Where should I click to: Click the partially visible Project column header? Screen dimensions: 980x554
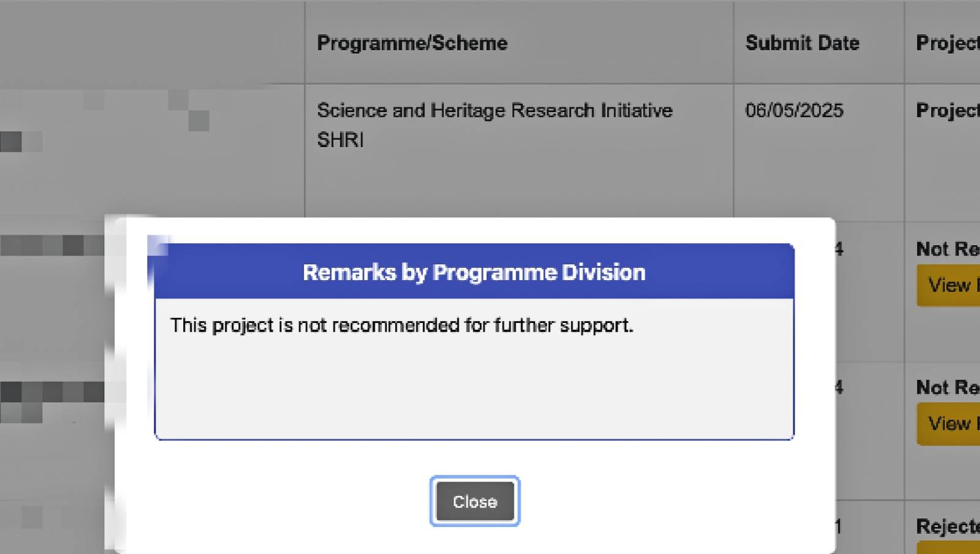click(947, 43)
